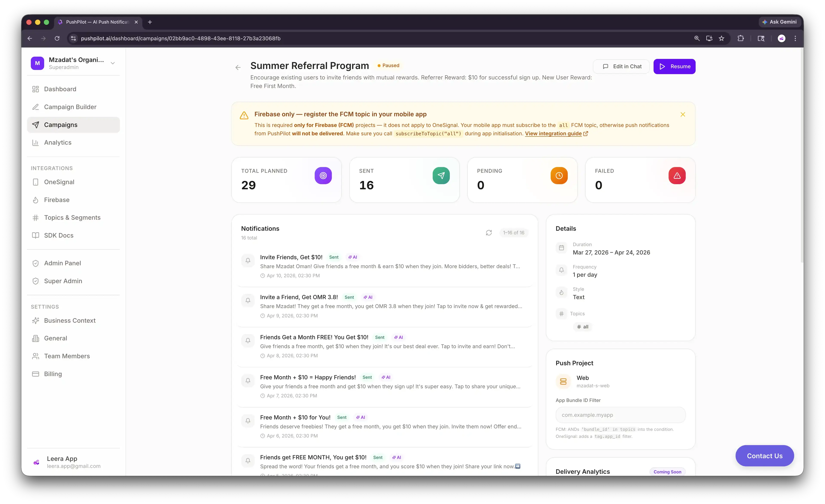The height and width of the screenshot is (504, 825).
Task: Open Firebase integration
Action: [x=73, y=200]
